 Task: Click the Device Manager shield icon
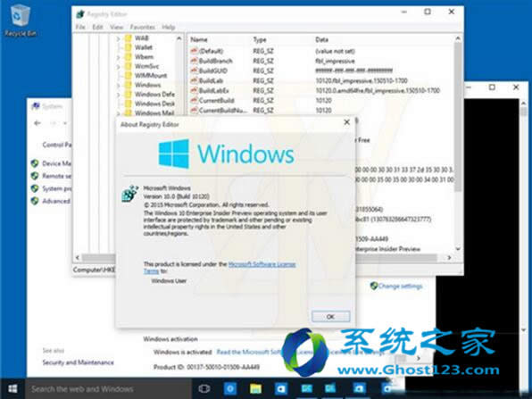click(x=35, y=163)
